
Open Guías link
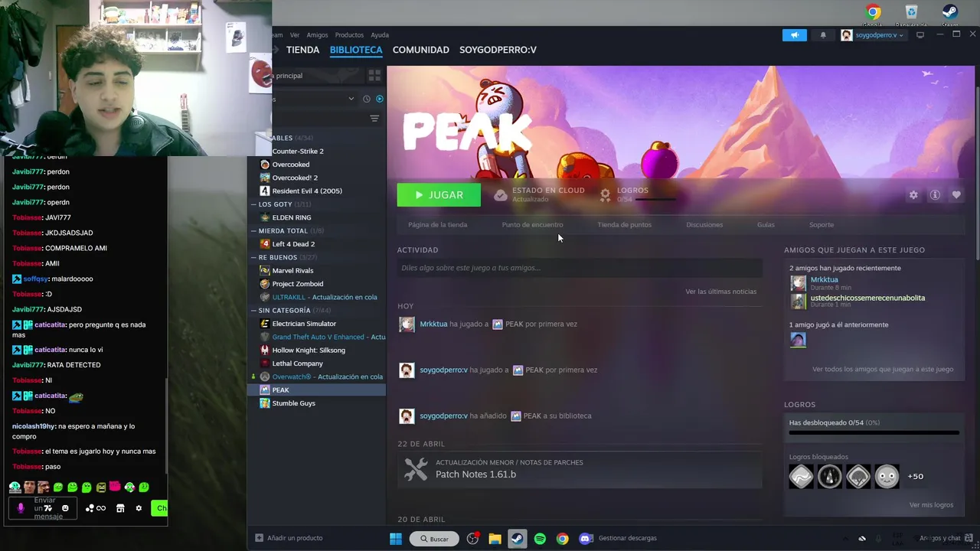click(x=766, y=225)
